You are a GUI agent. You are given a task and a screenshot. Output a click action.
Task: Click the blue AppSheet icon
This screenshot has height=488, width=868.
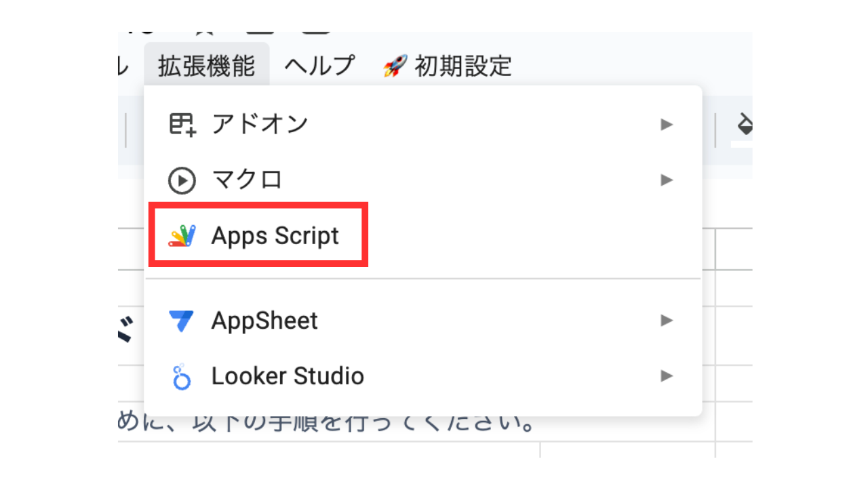coord(181,321)
